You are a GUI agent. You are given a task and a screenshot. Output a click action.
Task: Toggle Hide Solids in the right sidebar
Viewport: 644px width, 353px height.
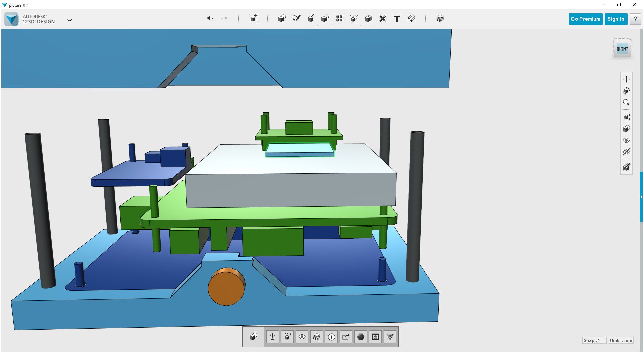tap(627, 167)
